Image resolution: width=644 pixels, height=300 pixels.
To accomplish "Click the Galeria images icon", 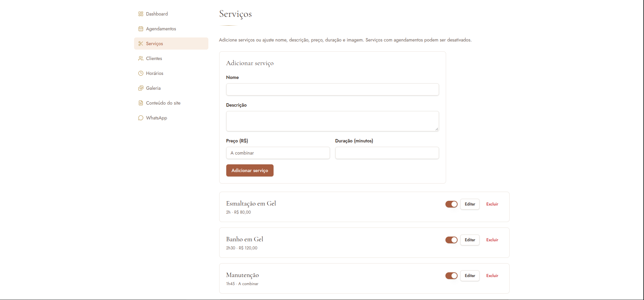I will point(141,88).
